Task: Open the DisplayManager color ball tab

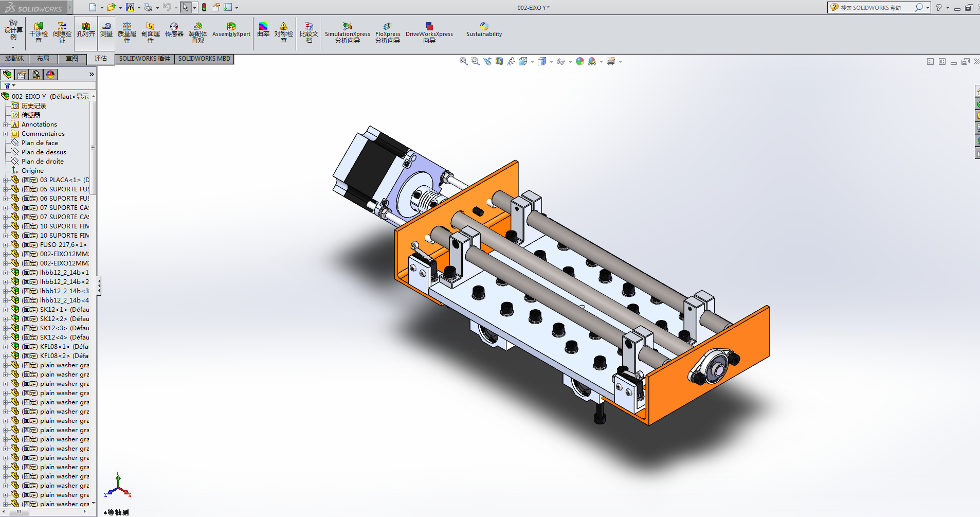Action: coord(50,75)
